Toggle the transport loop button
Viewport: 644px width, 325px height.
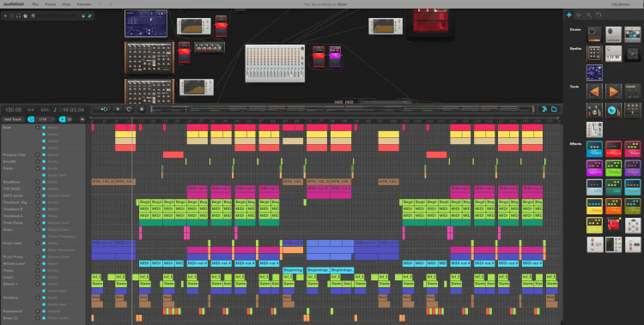pos(129,109)
